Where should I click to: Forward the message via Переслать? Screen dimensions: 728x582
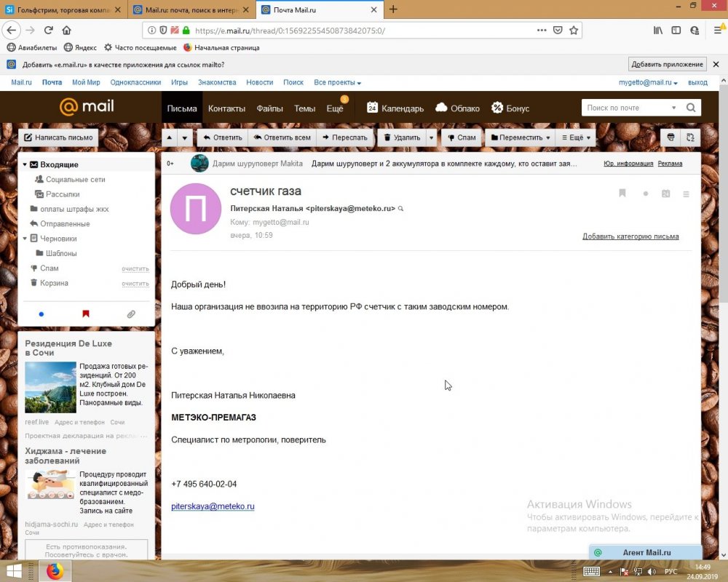(x=344, y=137)
